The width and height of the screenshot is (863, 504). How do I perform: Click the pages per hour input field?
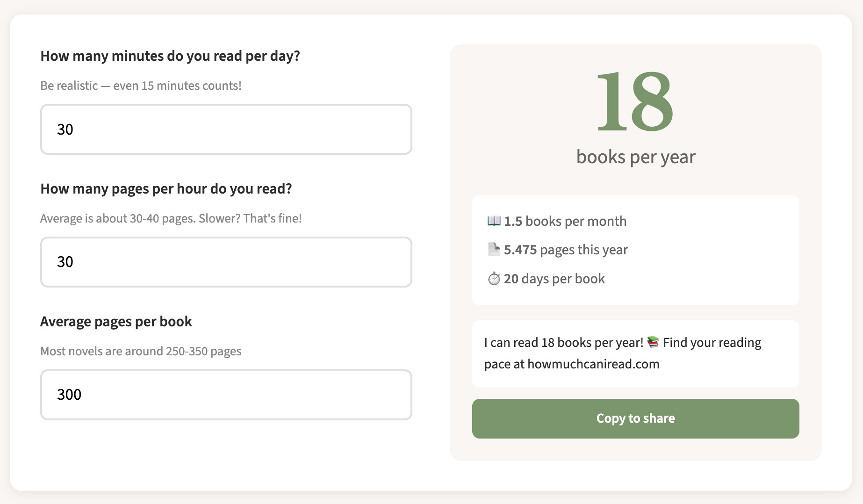click(226, 262)
